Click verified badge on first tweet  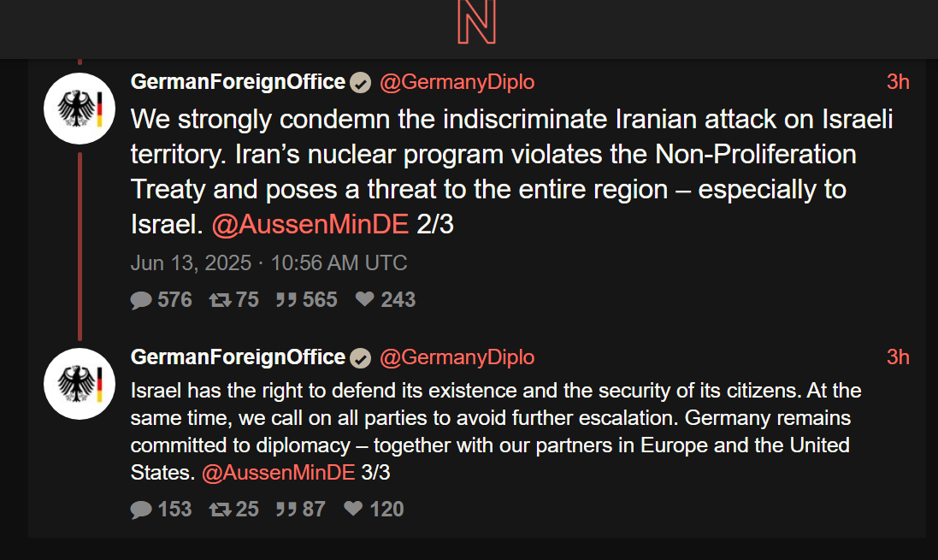(x=360, y=83)
